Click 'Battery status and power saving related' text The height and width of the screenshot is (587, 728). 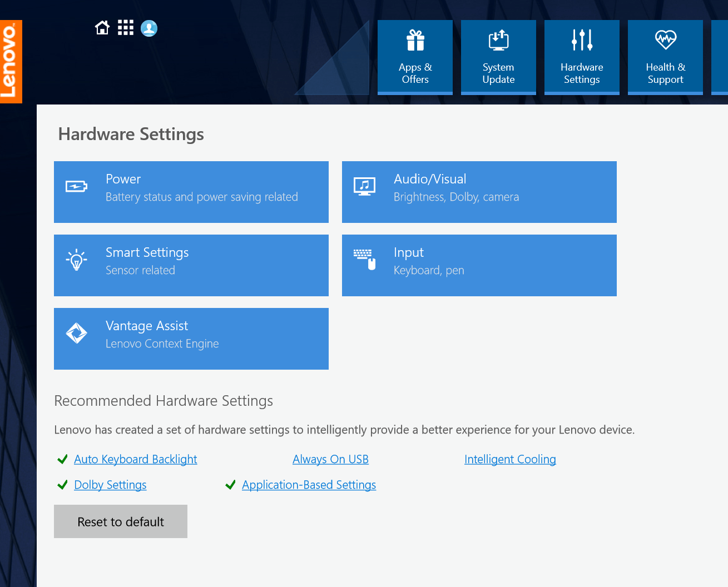pos(202,197)
